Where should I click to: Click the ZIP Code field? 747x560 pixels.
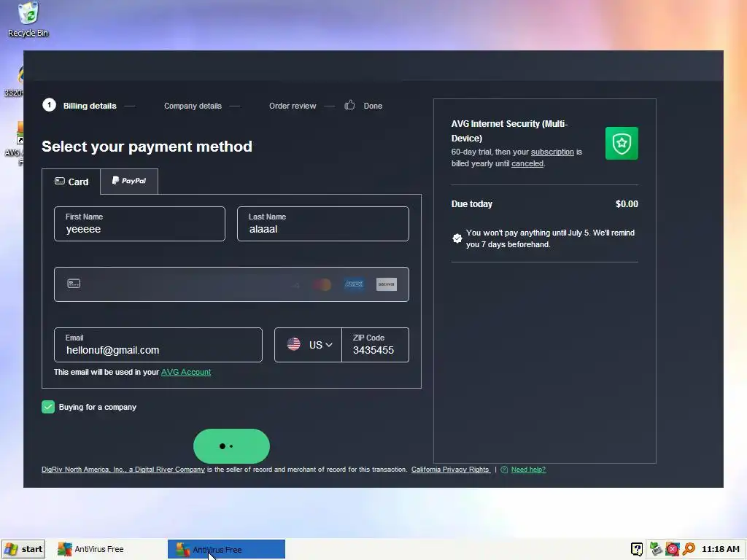pos(376,345)
